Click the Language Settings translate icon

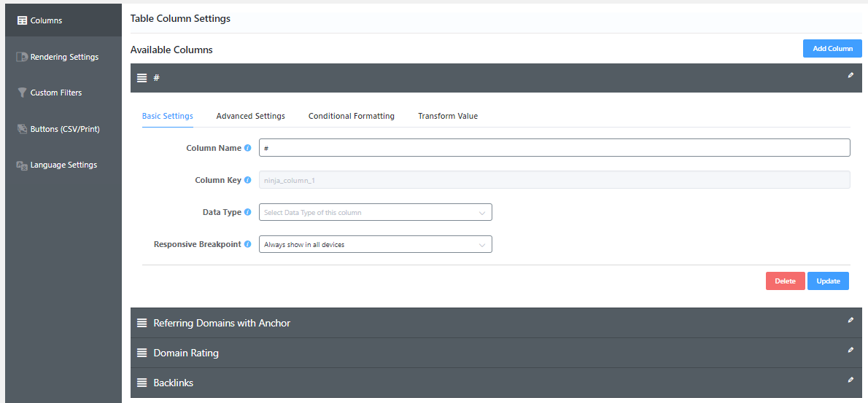[x=22, y=165]
